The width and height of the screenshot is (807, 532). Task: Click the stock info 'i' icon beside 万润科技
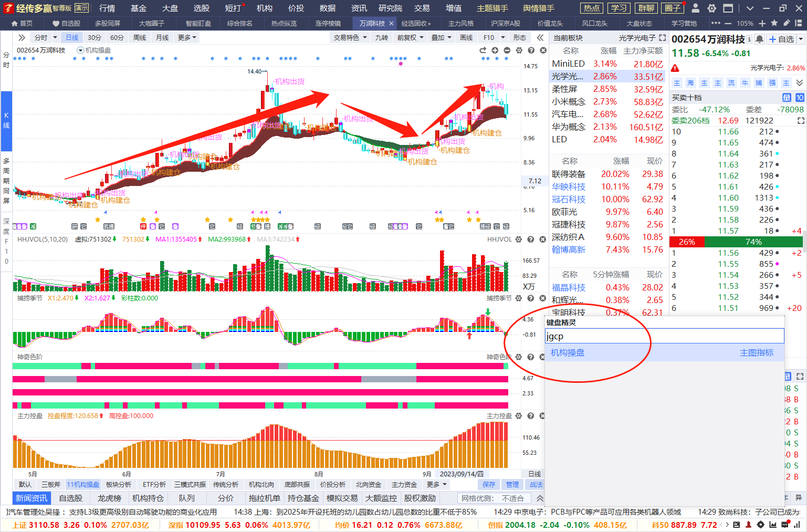coord(749,39)
